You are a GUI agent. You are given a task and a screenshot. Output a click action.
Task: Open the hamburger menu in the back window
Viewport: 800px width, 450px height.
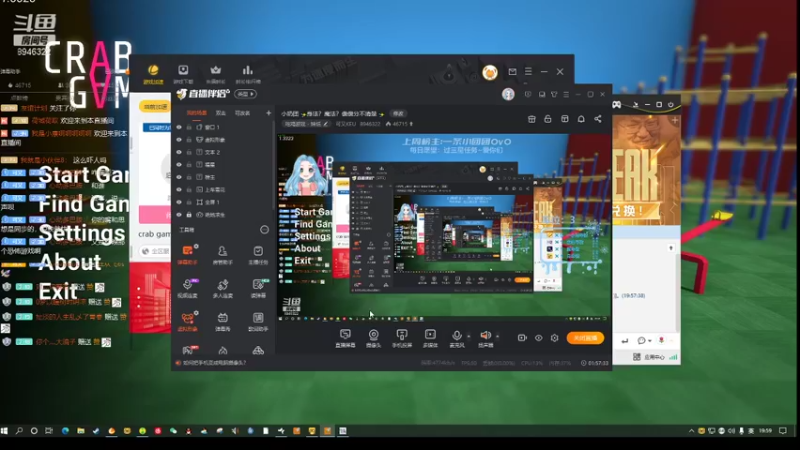coord(529,71)
